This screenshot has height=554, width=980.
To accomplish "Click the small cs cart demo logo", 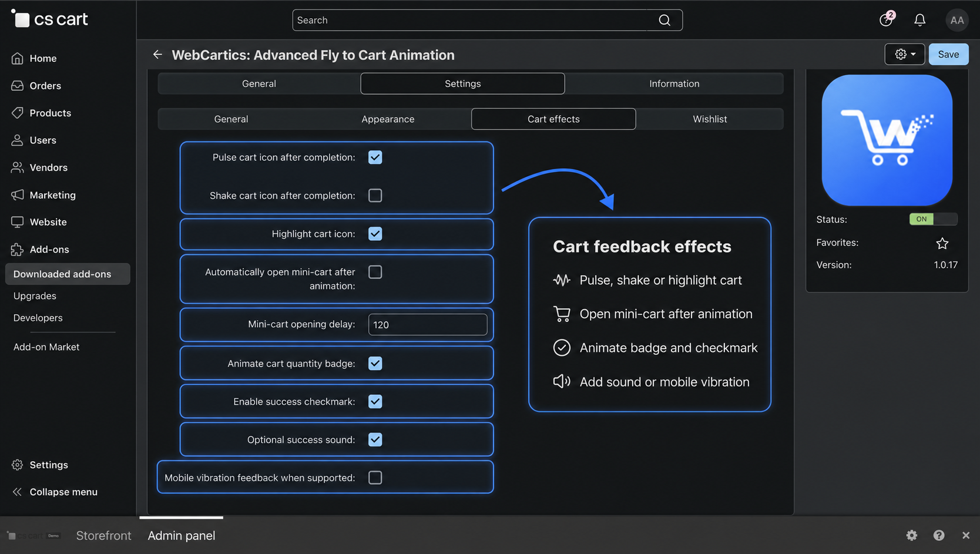I will (34, 536).
